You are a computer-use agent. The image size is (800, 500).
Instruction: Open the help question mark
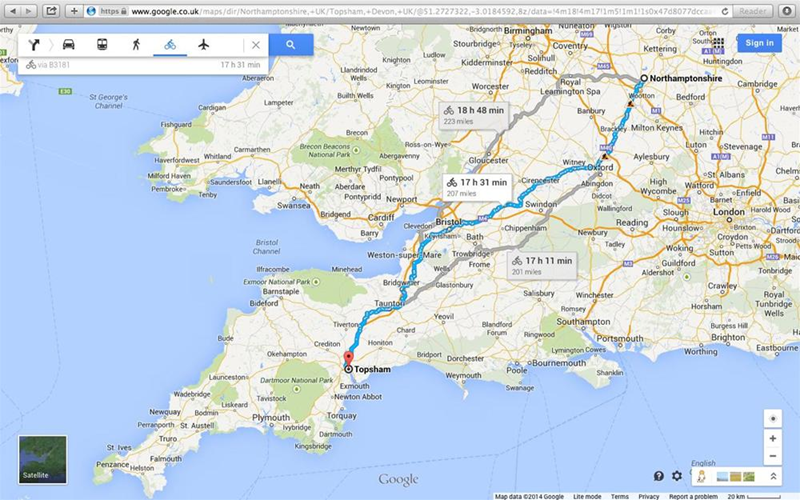[x=659, y=476]
